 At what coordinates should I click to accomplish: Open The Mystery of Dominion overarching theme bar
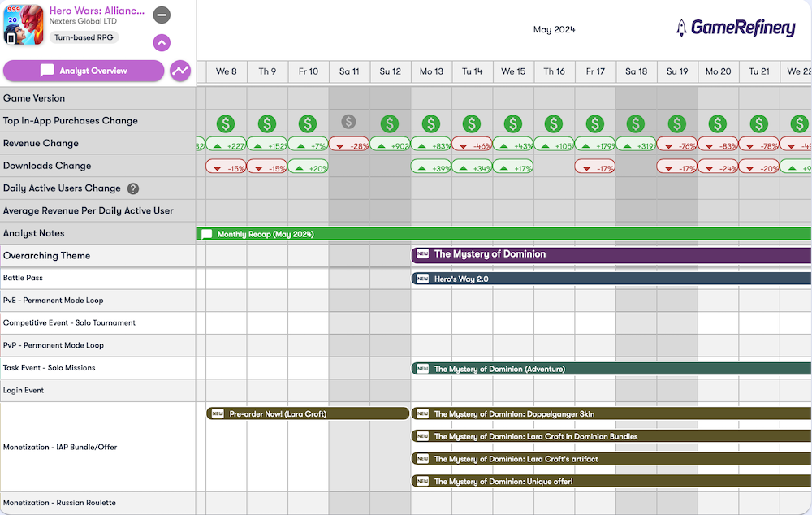(611, 254)
